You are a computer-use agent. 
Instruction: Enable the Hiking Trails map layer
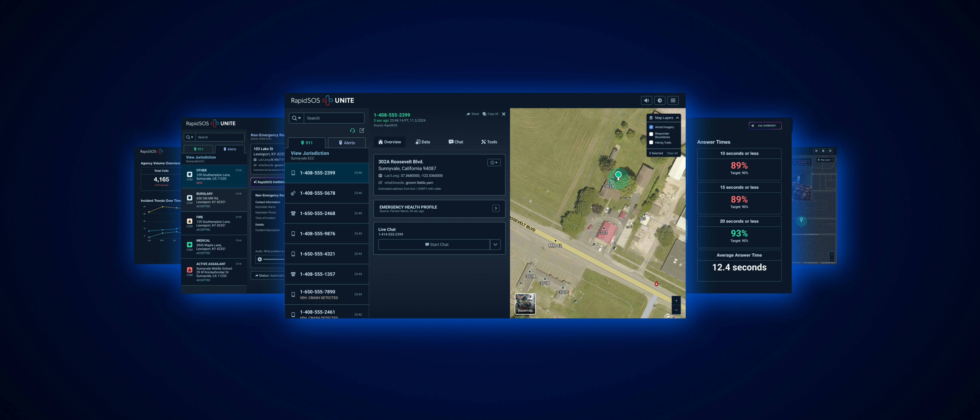[x=651, y=142]
